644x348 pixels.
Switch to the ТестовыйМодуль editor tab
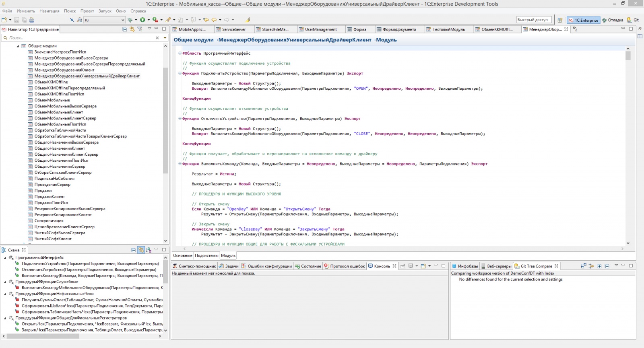point(448,29)
